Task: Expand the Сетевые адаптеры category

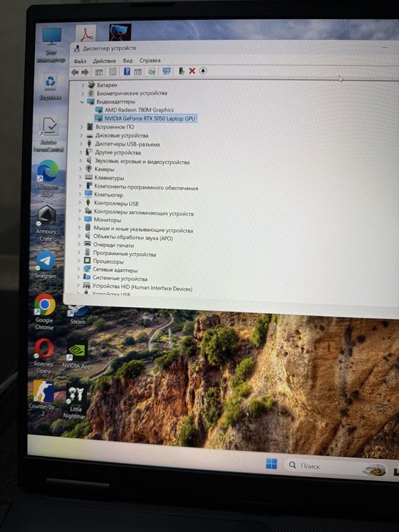Action: (x=79, y=269)
